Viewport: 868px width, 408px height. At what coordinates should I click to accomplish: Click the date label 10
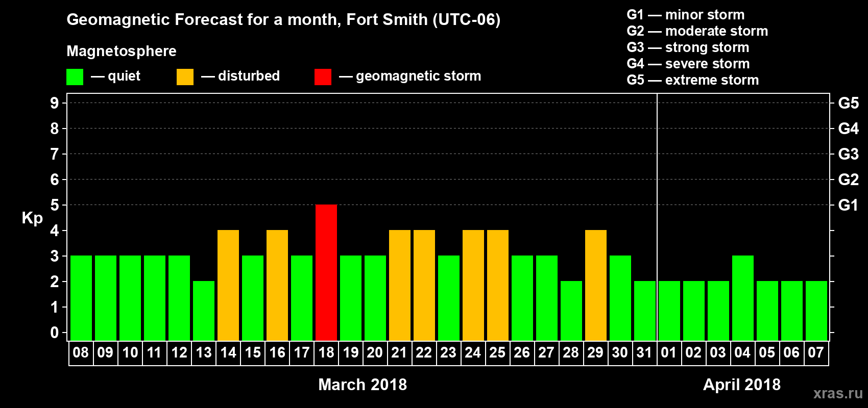tap(130, 352)
